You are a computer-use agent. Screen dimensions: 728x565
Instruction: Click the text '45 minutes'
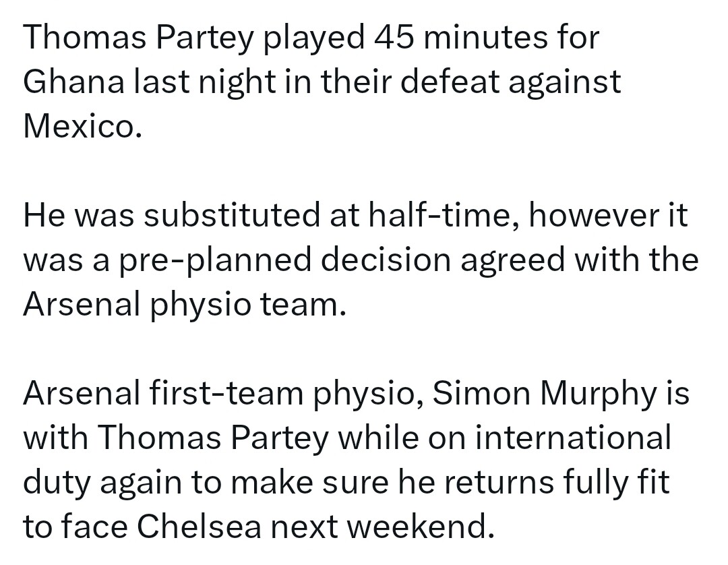click(460, 36)
